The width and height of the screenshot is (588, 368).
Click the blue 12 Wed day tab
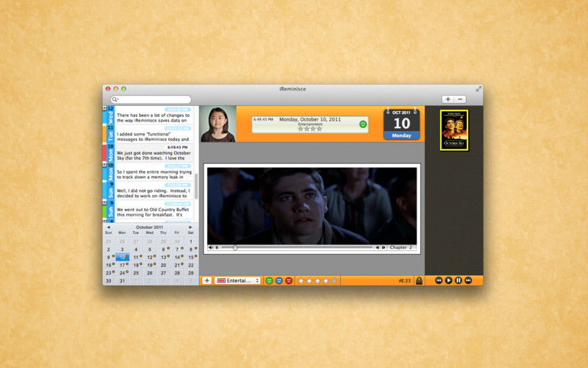click(110, 116)
